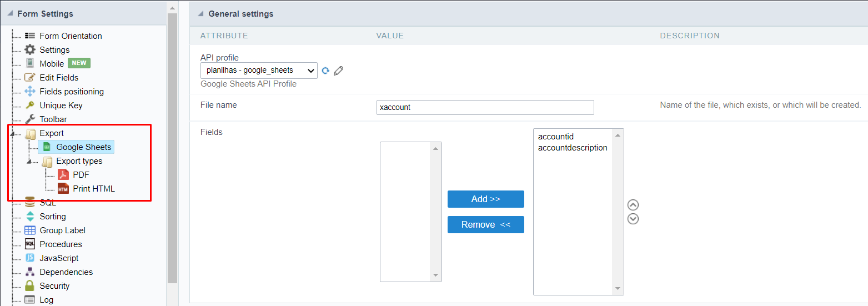The height and width of the screenshot is (306, 868).
Task: Open Edit Fields label
Action: coord(59,78)
